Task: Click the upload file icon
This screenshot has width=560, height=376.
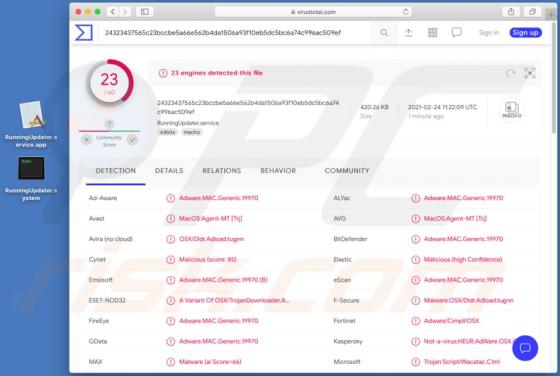Action: [x=408, y=32]
